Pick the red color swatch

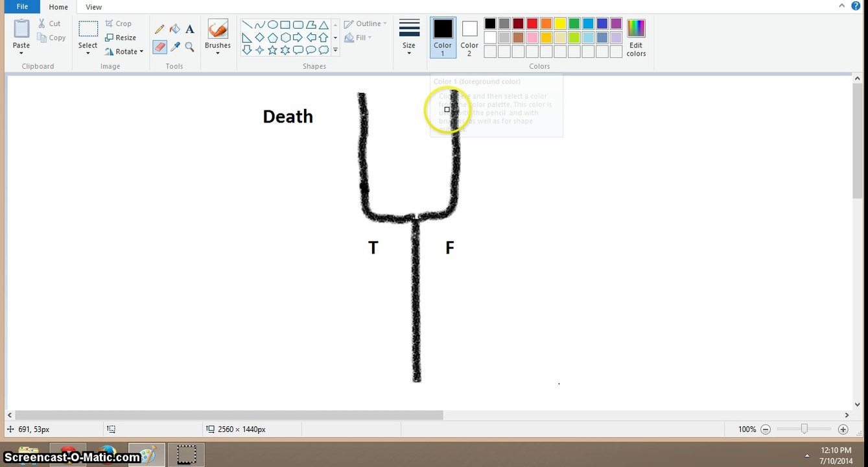tap(532, 24)
